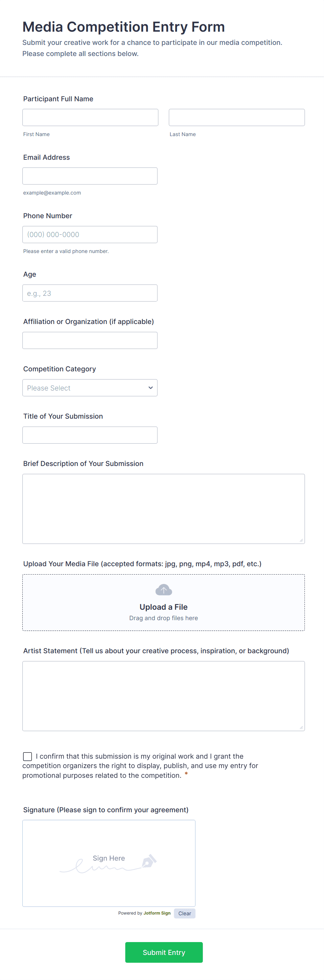The image size is (324, 980).
Task: Click the Affiliation or Organization field
Action: pos(90,340)
